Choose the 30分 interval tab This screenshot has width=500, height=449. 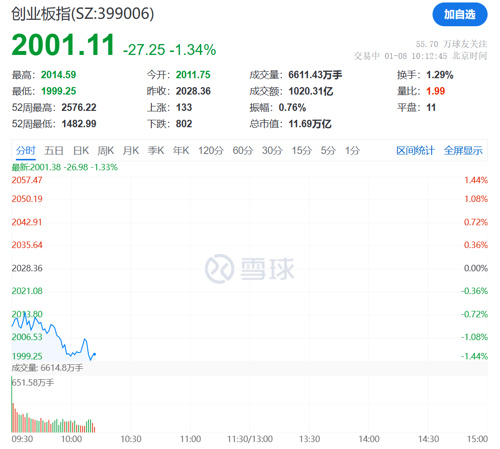coord(272,151)
